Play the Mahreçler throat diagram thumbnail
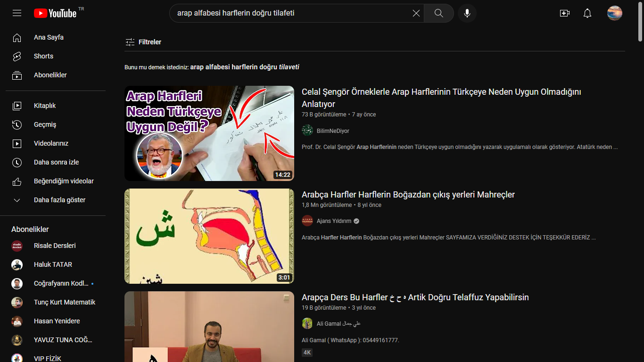644x362 pixels. coord(209,236)
